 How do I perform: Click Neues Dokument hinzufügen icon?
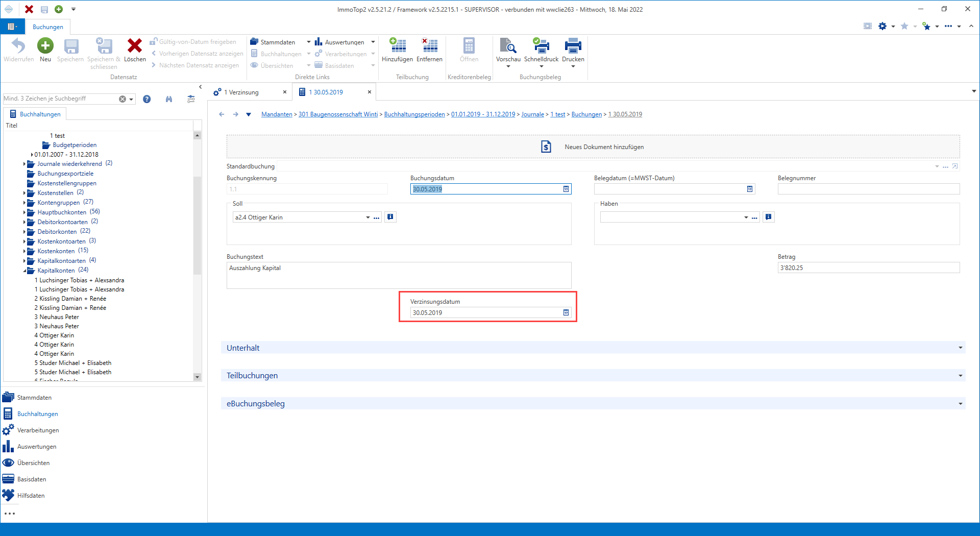click(546, 147)
